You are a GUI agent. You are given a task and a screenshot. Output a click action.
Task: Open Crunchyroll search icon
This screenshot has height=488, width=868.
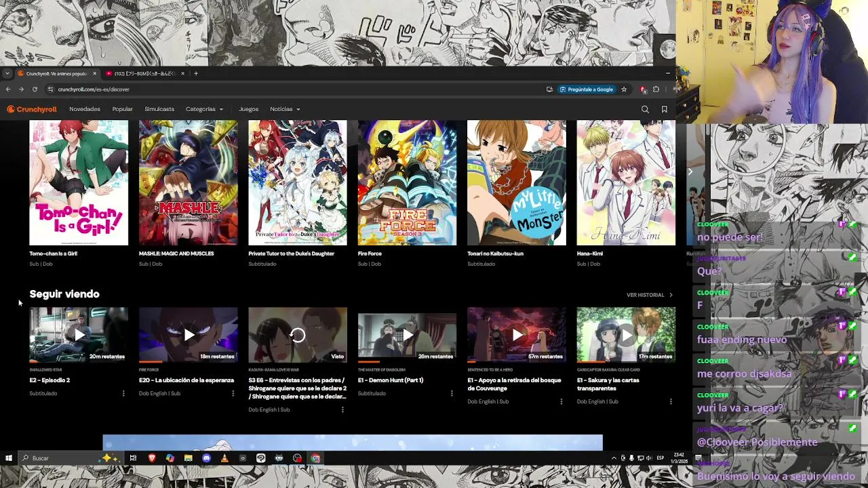tap(645, 109)
